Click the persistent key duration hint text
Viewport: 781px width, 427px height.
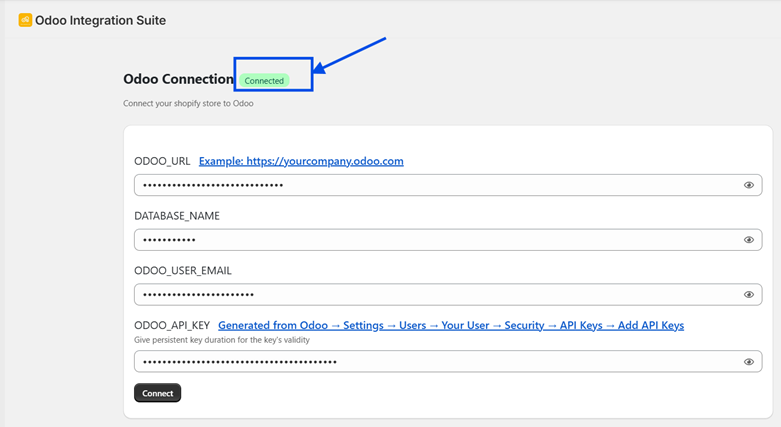coord(222,340)
